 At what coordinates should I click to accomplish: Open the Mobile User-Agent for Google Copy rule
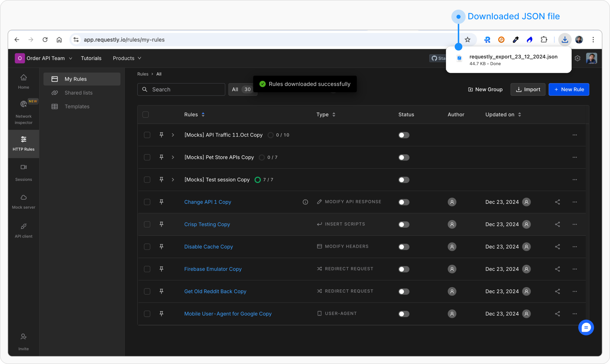point(228,314)
